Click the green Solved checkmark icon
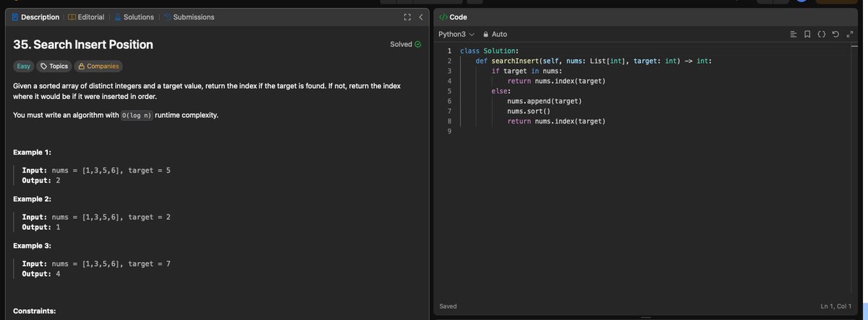 point(417,44)
